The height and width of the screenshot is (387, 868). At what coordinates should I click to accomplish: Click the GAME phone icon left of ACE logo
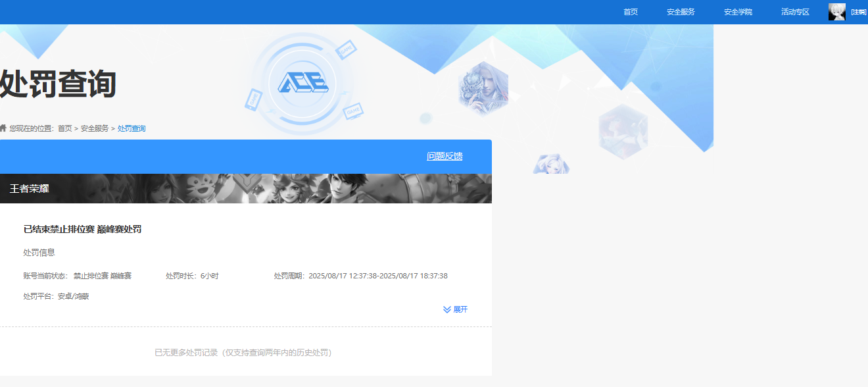[x=253, y=99]
